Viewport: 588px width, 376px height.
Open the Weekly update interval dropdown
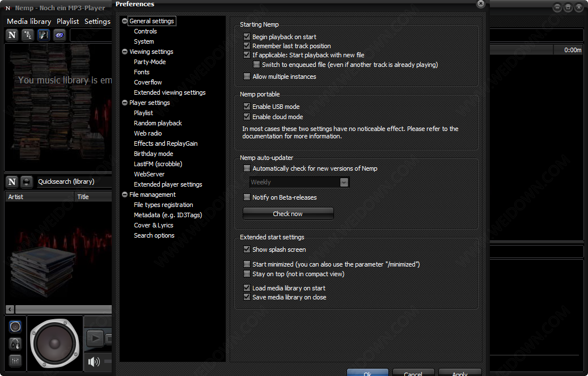(299, 183)
